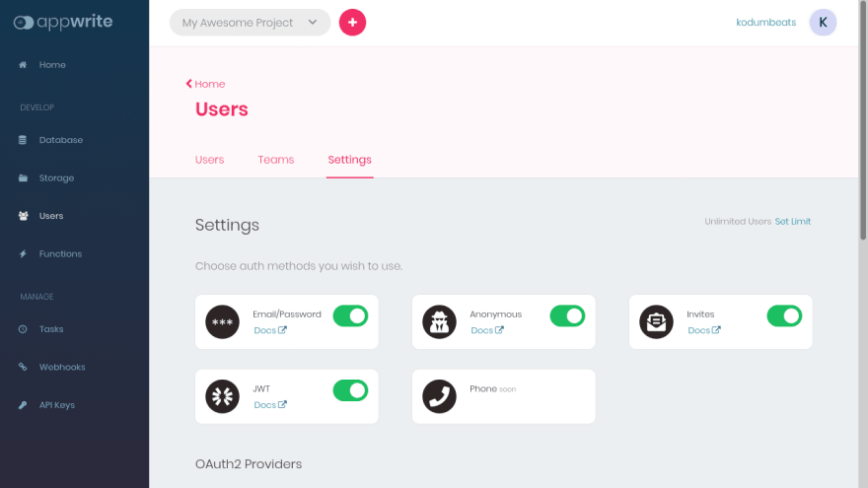Open Docs link for Invites
Image resolution: width=868 pixels, height=488 pixels.
click(698, 330)
